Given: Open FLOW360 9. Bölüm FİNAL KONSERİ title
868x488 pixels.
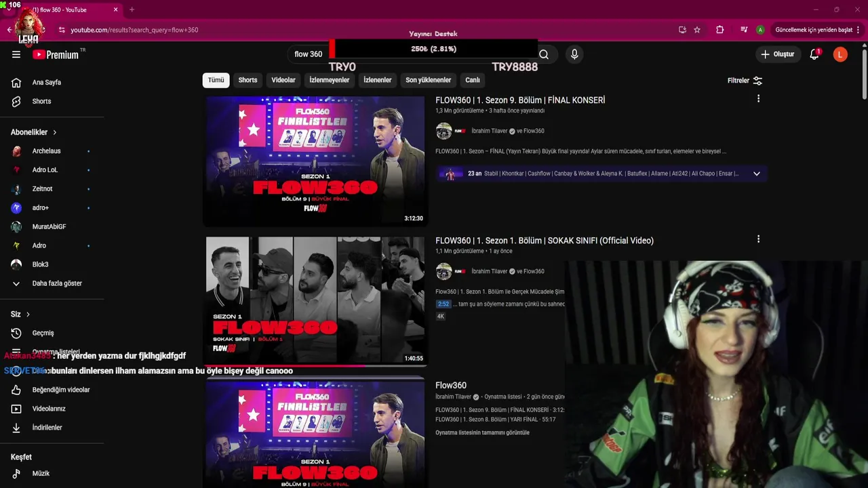Looking at the screenshot, I should 520,100.
